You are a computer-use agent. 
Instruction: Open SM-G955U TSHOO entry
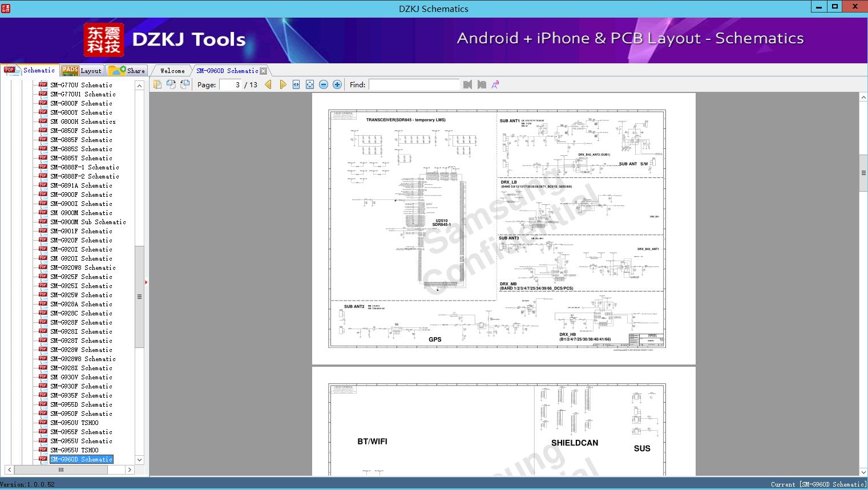tap(74, 450)
